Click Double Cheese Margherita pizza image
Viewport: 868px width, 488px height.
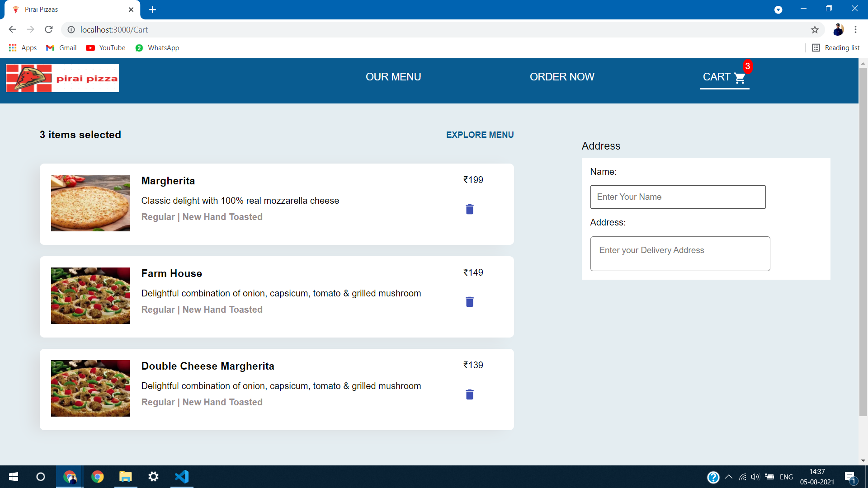click(90, 389)
